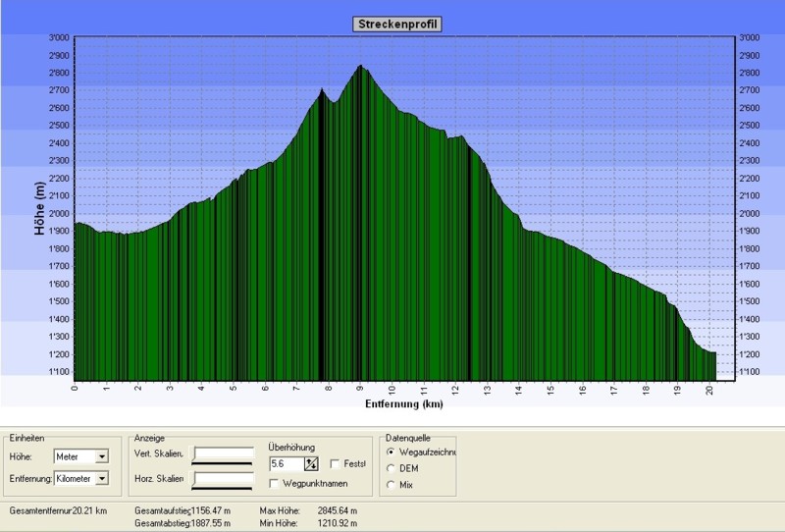Click the black marker line on the profile
The image size is (785, 532).
(321, 236)
